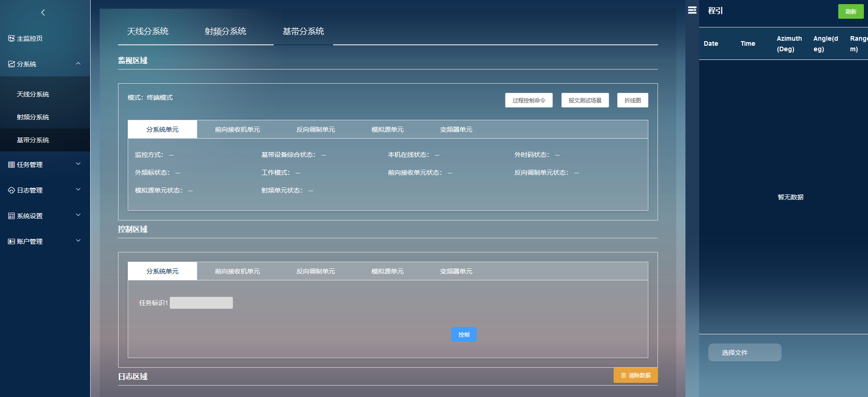Expand the 账户管理 menu chevron
868x397 pixels.
[x=78, y=241]
